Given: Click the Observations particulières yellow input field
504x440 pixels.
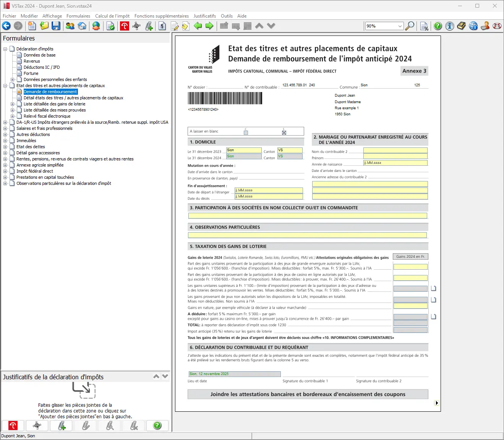Looking at the screenshot, I should (x=308, y=235).
